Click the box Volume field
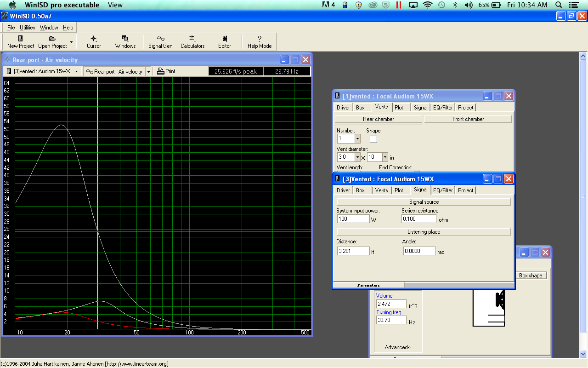 click(x=391, y=304)
